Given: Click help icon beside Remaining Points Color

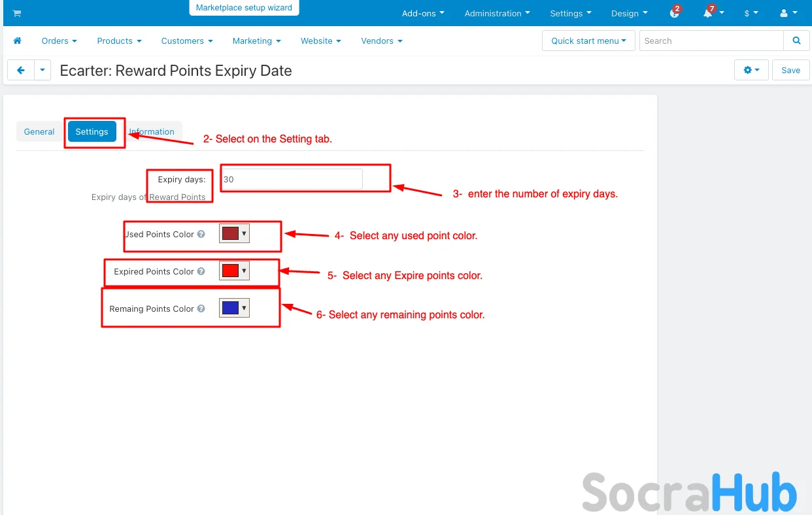Looking at the screenshot, I should click(x=201, y=308).
